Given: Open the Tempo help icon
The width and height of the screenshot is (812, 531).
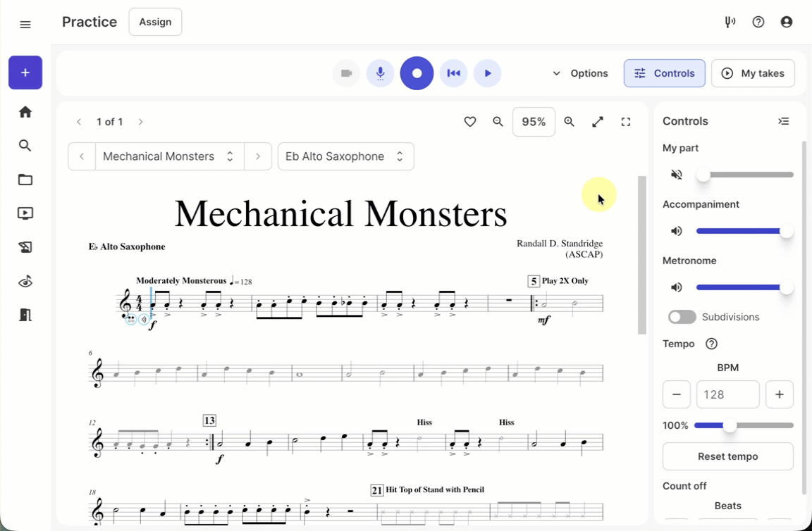Looking at the screenshot, I should 711,344.
